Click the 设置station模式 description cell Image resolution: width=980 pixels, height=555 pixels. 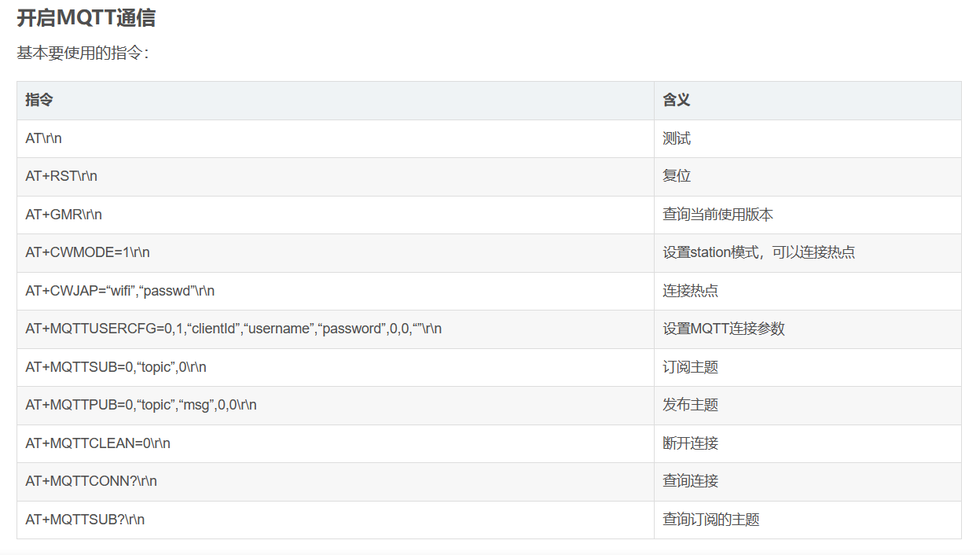click(758, 252)
